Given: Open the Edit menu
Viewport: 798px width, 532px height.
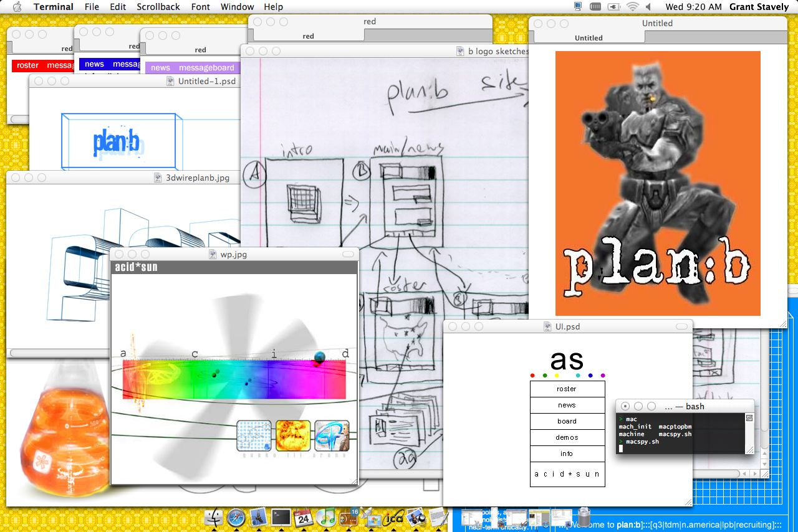Looking at the screenshot, I should [x=118, y=7].
